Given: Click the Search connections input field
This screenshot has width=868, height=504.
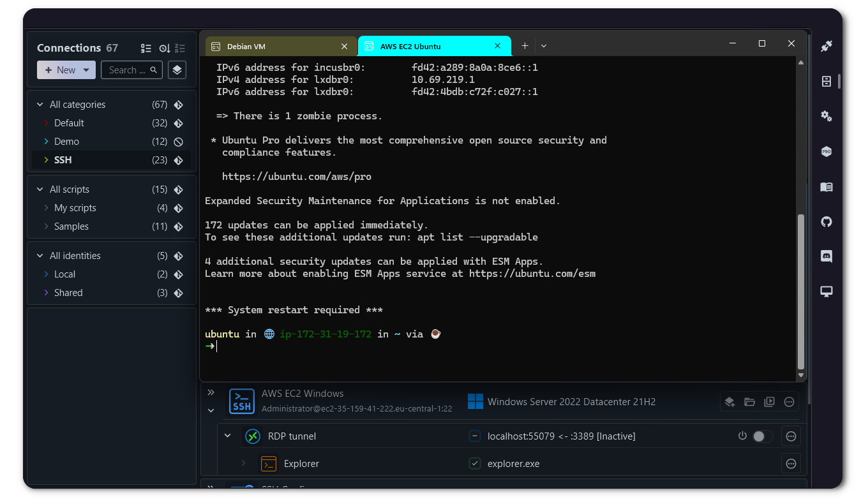Looking at the screenshot, I should tap(128, 70).
